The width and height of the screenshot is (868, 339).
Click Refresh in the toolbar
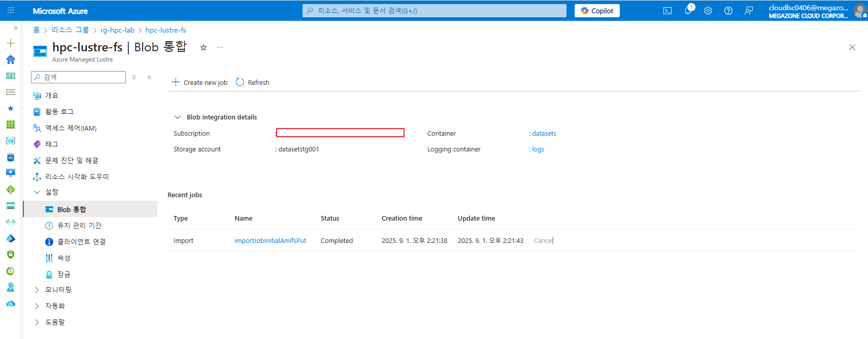click(x=253, y=82)
